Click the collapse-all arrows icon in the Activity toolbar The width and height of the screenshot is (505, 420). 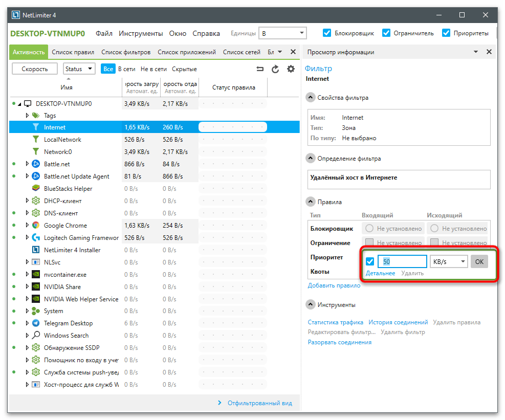click(x=260, y=69)
